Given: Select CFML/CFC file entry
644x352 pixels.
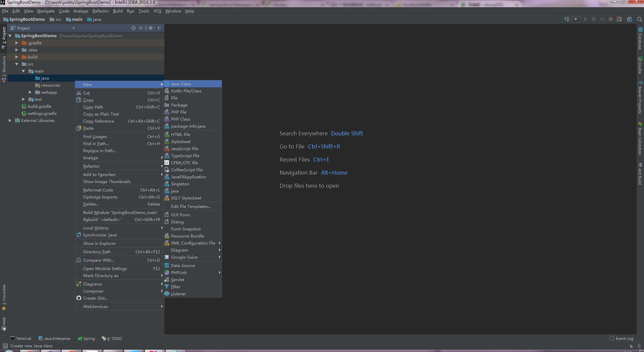Looking at the screenshot, I should 193,163.
